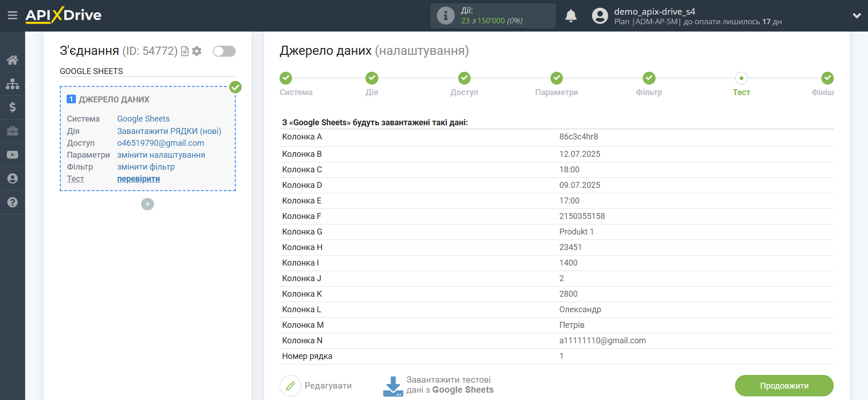The height and width of the screenshot is (400, 868).
Task: Click змінити налаштування link
Action: tap(161, 155)
